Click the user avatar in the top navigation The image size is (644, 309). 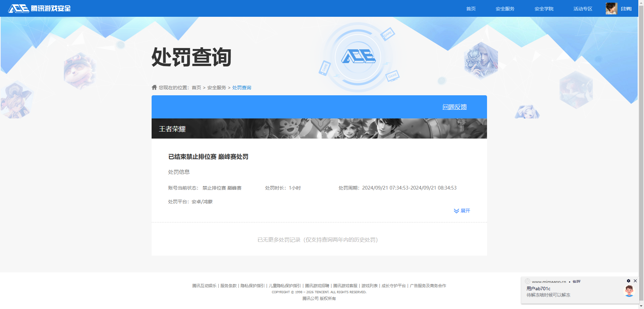pyautogui.click(x=611, y=8)
